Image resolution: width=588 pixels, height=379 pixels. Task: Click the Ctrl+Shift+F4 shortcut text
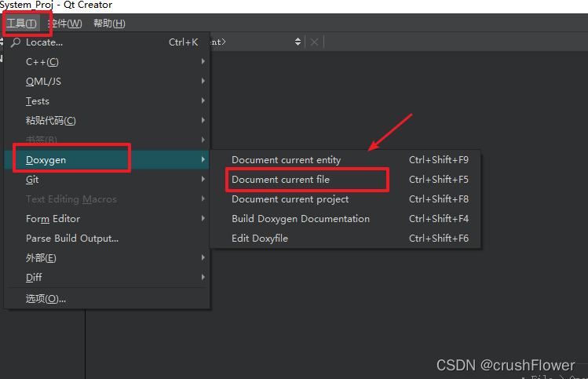pos(439,219)
